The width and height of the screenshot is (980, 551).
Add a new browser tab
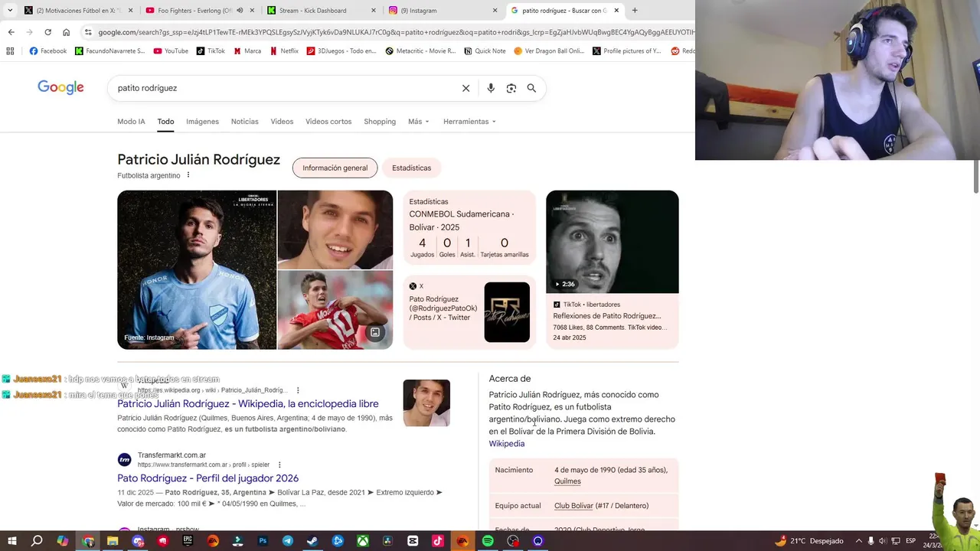point(634,11)
